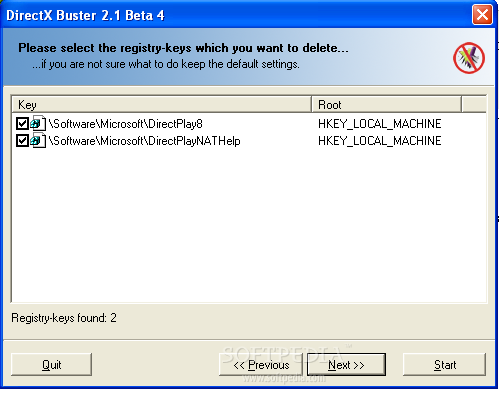The height and width of the screenshot is (396, 499).
Task: Click the Start button to begin deletion
Action: pos(445,365)
